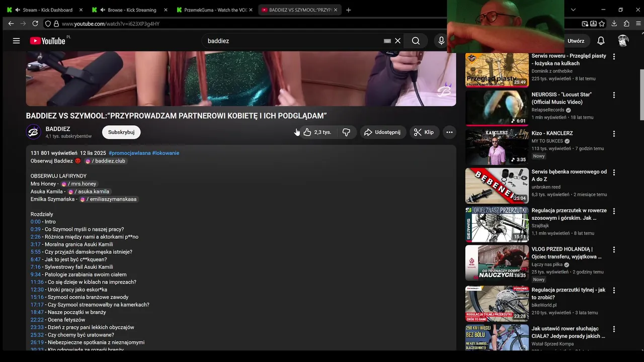Jump to timestamp 15:16 chapter
This screenshot has height=362, width=644.
[x=37, y=297]
